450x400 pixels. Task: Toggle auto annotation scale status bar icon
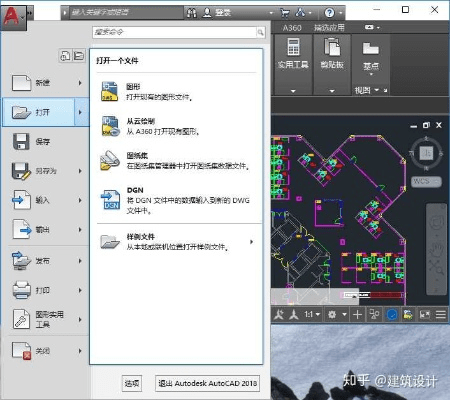(294, 314)
